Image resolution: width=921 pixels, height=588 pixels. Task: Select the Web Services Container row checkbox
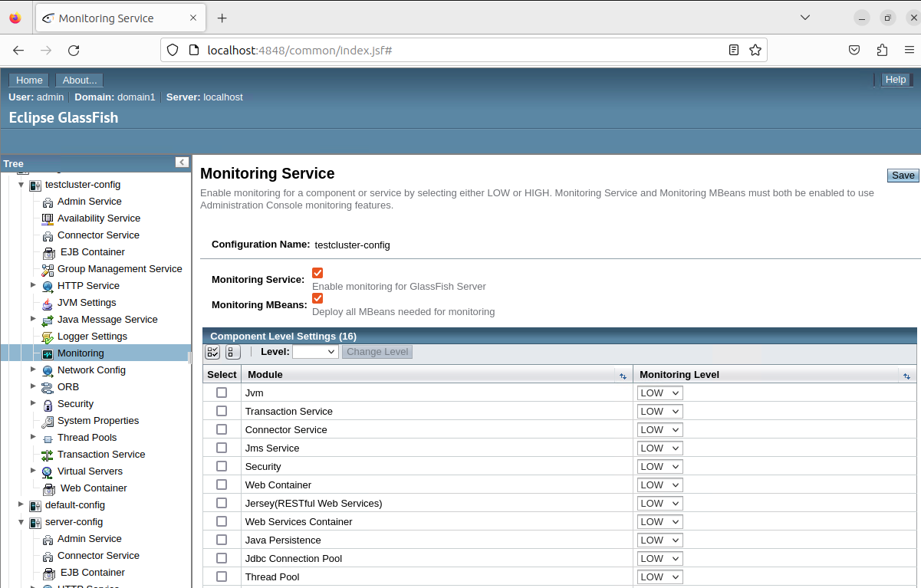click(x=222, y=521)
